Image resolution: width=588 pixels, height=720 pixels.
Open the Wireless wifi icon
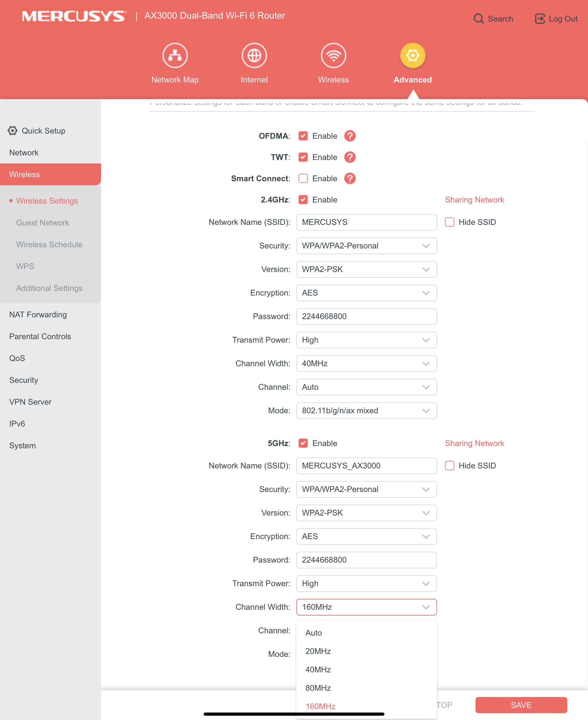[x=333, y=55]
